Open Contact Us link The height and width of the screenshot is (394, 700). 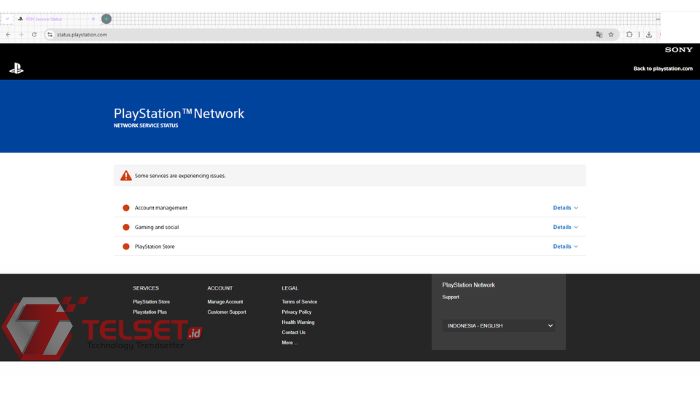(x=293, y=332)
